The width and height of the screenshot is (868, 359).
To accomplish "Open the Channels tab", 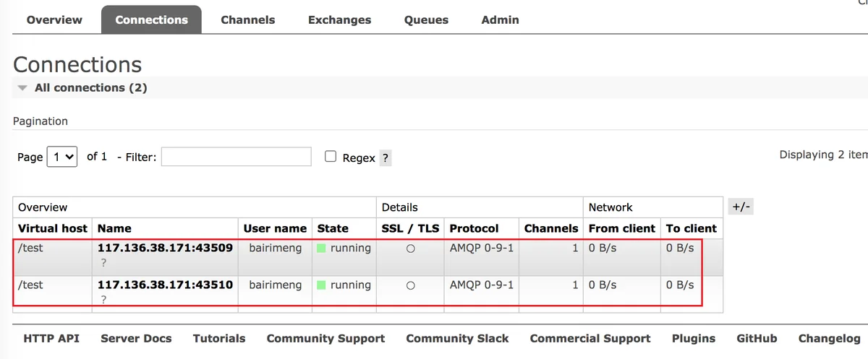I will pos(247,20).
